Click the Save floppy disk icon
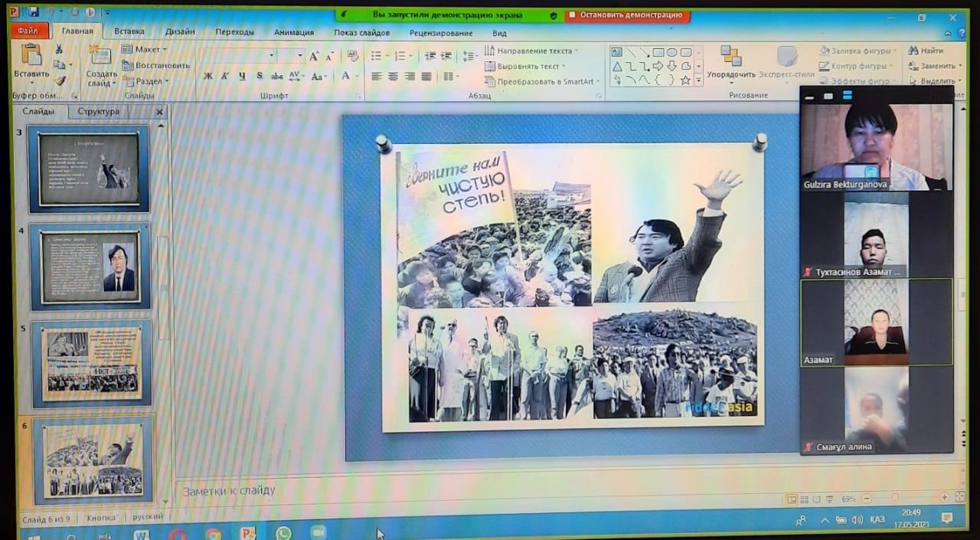Image resolution: width=980 pixels, height=540 pixels. point(34,12)
